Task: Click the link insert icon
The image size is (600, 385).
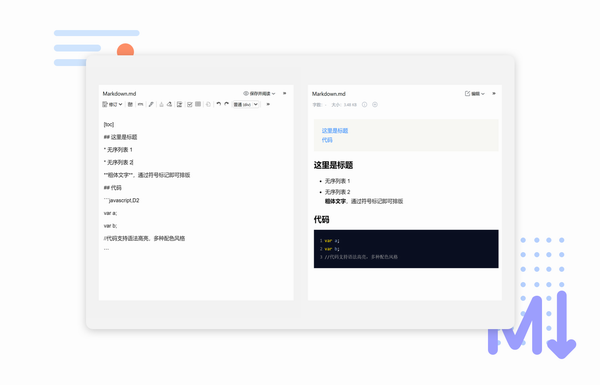Action: tap(140, 104)
